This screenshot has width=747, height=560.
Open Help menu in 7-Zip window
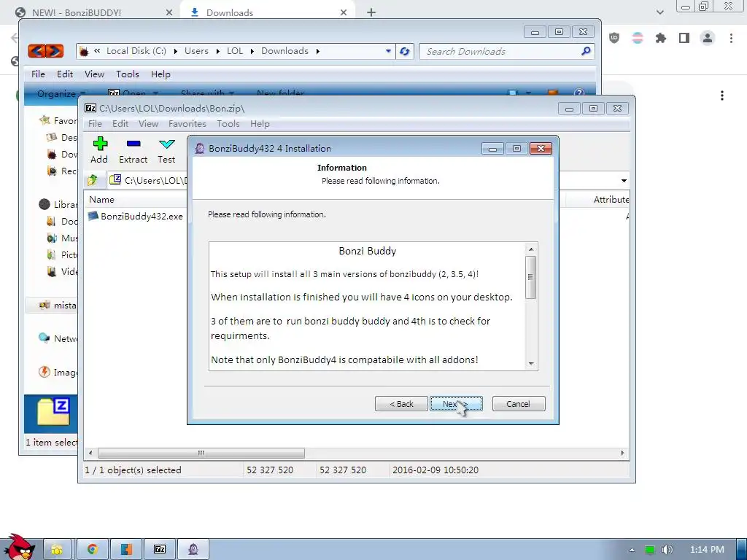coord(260,124)
